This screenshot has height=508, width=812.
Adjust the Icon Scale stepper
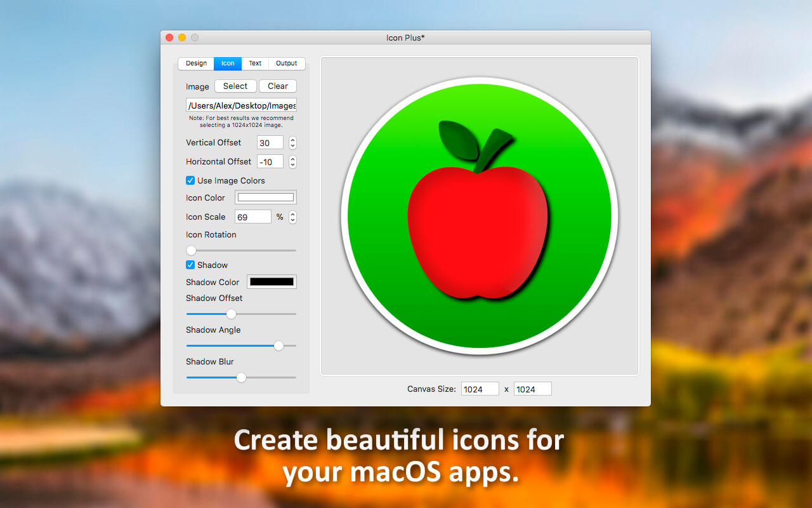click(292, 217)
